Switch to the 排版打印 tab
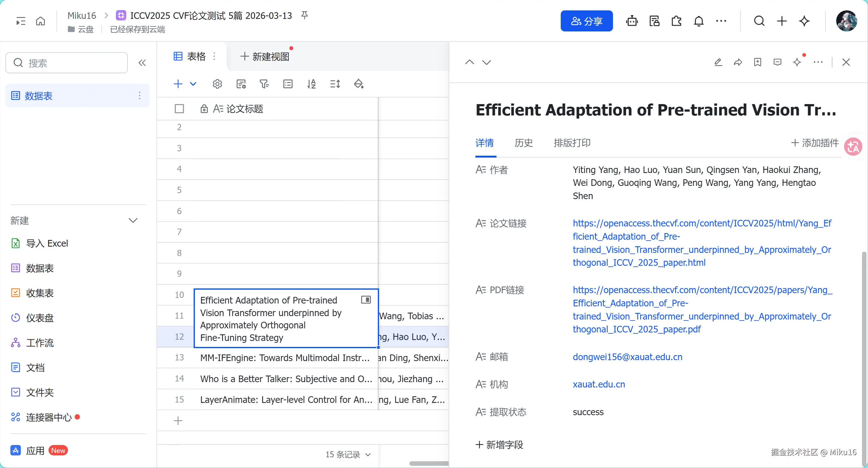 (x=572, y=143)
